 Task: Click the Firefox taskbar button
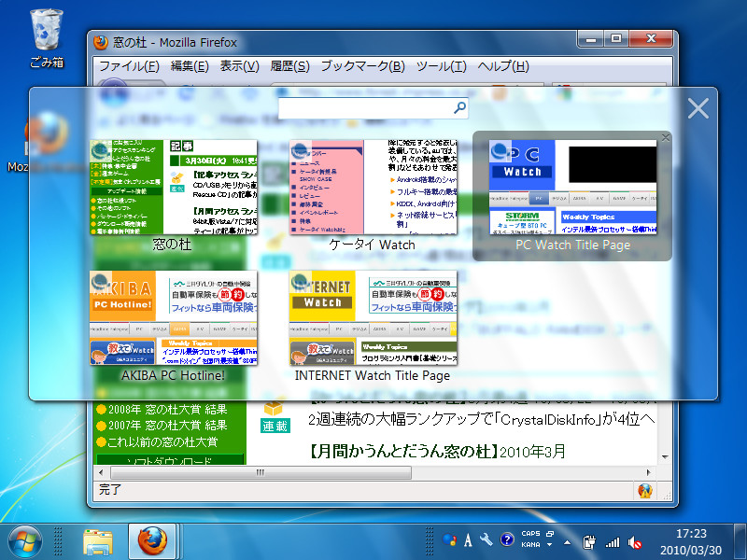[x=152, y=541]
